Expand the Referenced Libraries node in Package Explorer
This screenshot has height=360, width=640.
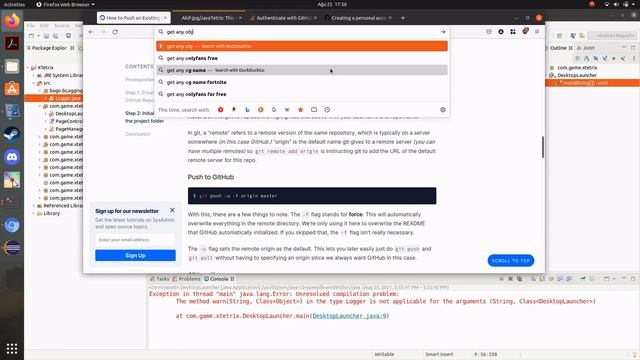34,206
